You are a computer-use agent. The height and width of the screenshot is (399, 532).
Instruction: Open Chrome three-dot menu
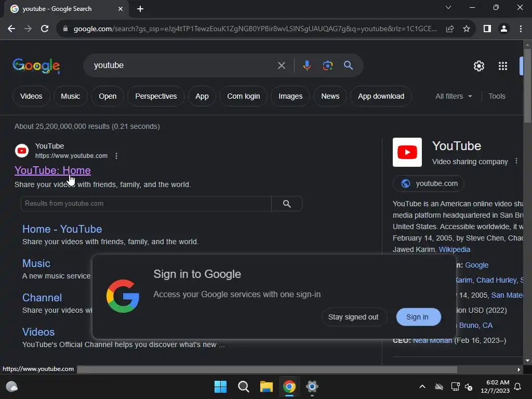point(521,29)
